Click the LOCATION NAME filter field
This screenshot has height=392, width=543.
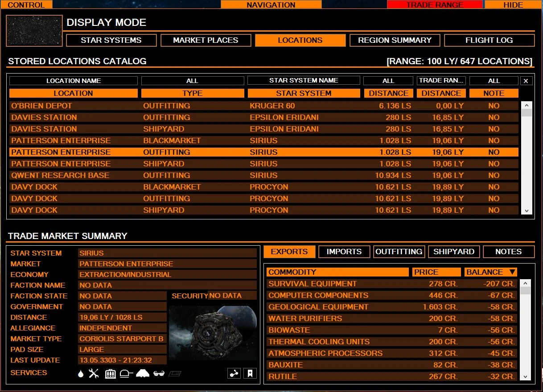pyautogui.click(x=74, y=81)
